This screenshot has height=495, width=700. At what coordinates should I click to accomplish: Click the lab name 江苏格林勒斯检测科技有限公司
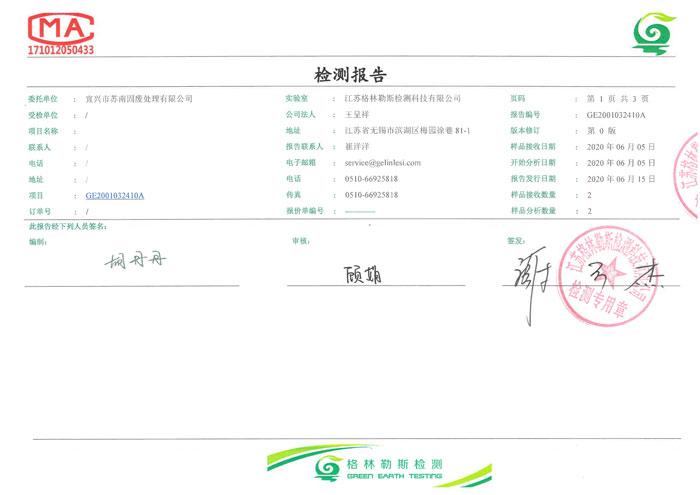pos(402,99)
